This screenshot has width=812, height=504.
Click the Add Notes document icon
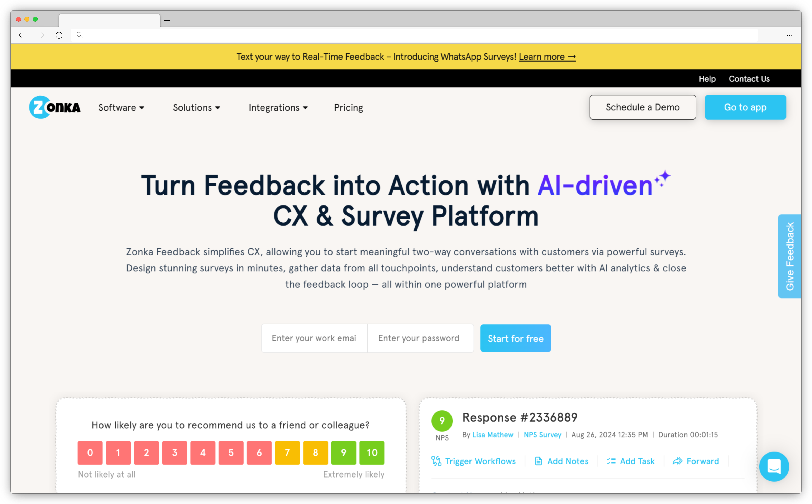(x=538, y=461)
